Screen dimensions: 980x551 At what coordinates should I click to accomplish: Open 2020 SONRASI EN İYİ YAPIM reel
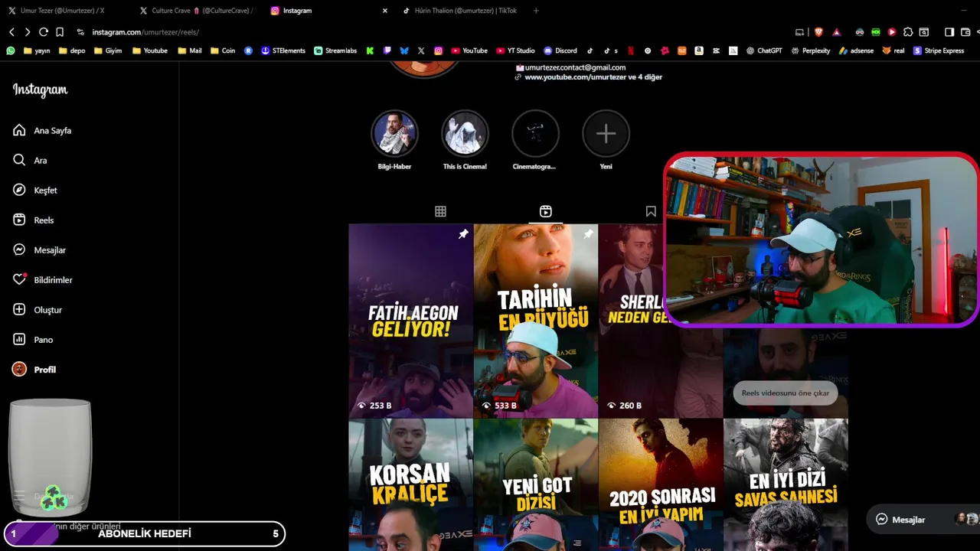(x=661, y=484)
